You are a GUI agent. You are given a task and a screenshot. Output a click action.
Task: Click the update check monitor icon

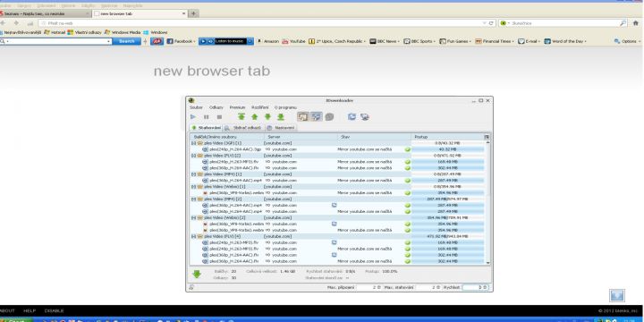click(x=365, y=117)
